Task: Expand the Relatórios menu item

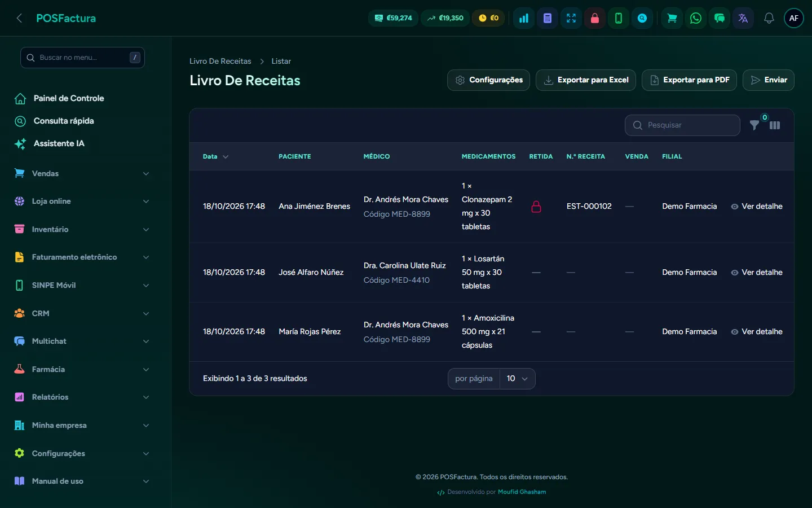Action: [82, 397]
